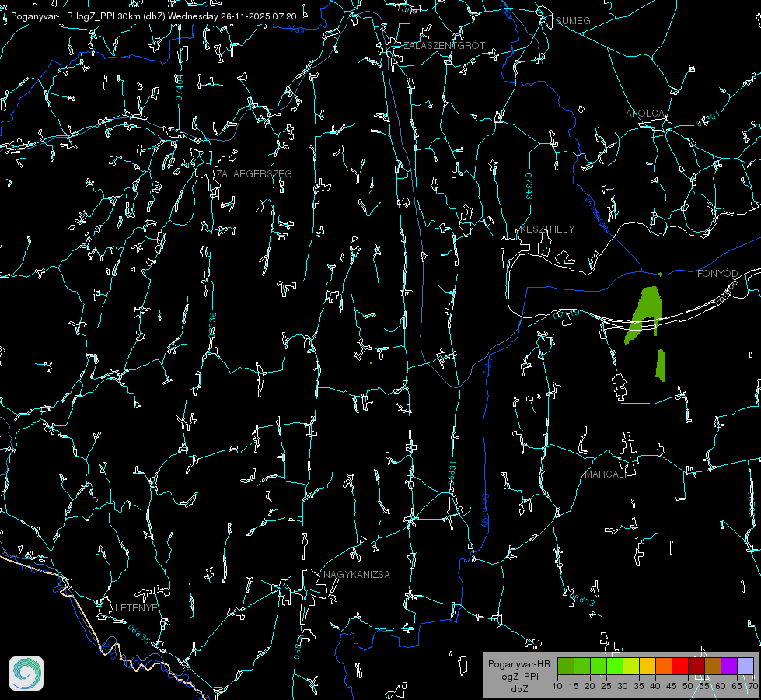Pick the 50-55 dBZ dark red swatch
This screenshot has height=700, width=761.
coord(696,666)
